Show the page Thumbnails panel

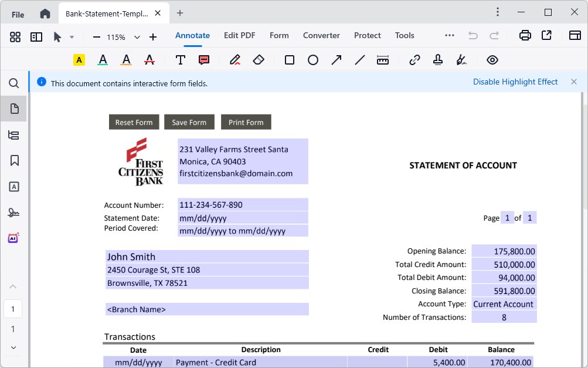pos(13,109)
